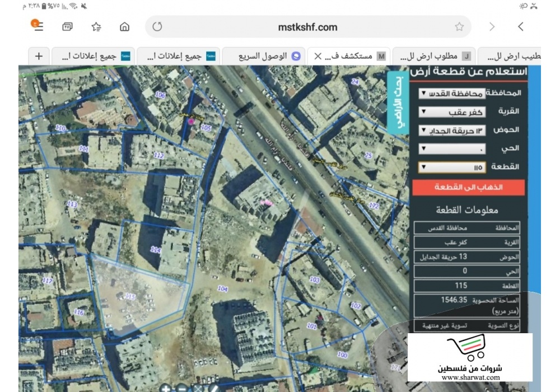
Task: Go to the browser home page icon
Action: tap(124, 26)
